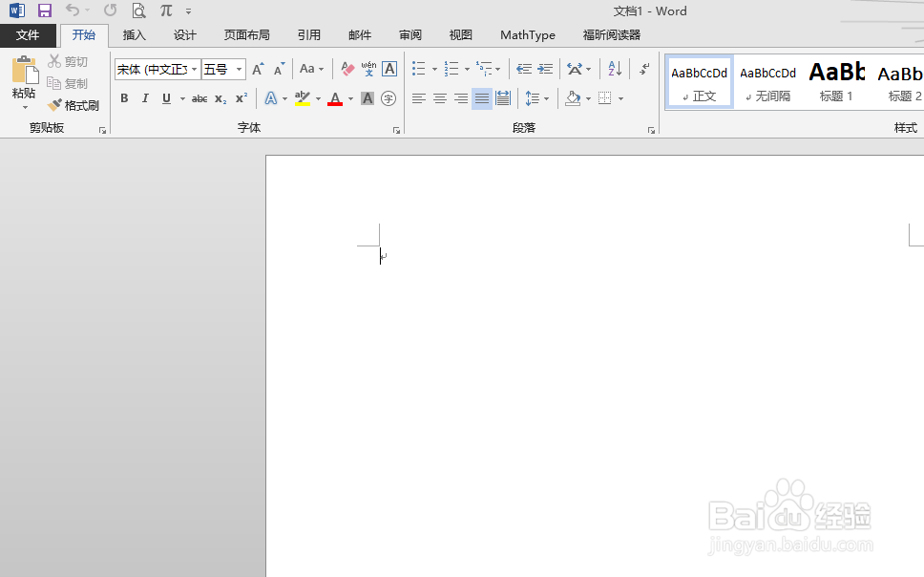
Task: Toggle italic formatting
Action: pyautogui.click(x=145, y=98)
